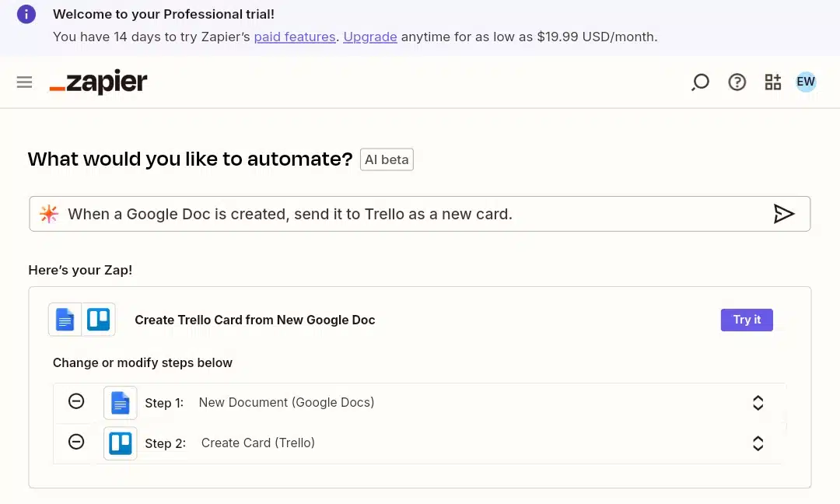Expand Step 1 New Document options
This screenshot has height=504, width=840.
click(x=758, y=403)
